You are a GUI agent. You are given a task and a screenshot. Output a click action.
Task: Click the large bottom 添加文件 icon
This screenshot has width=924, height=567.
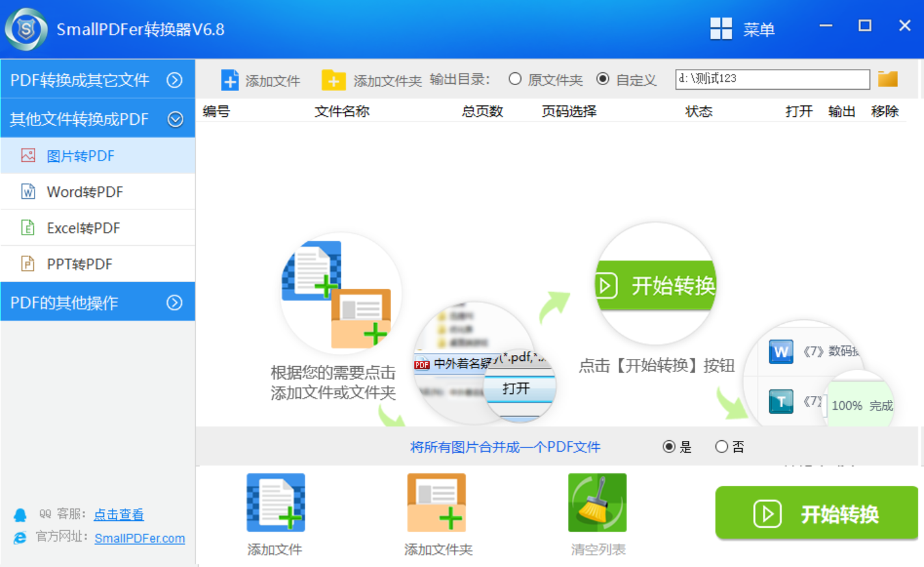[x=276, y=503]
